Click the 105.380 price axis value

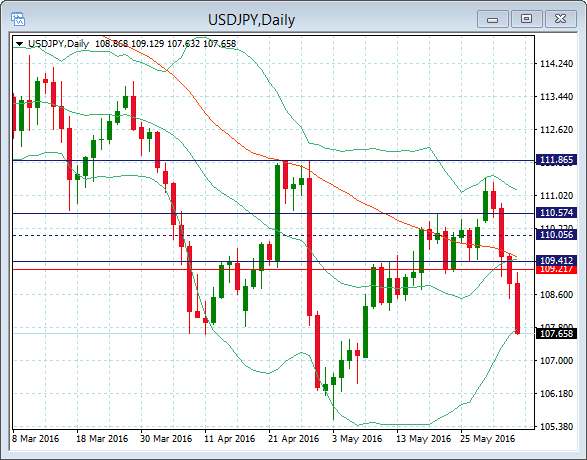(x=556, y=427)
